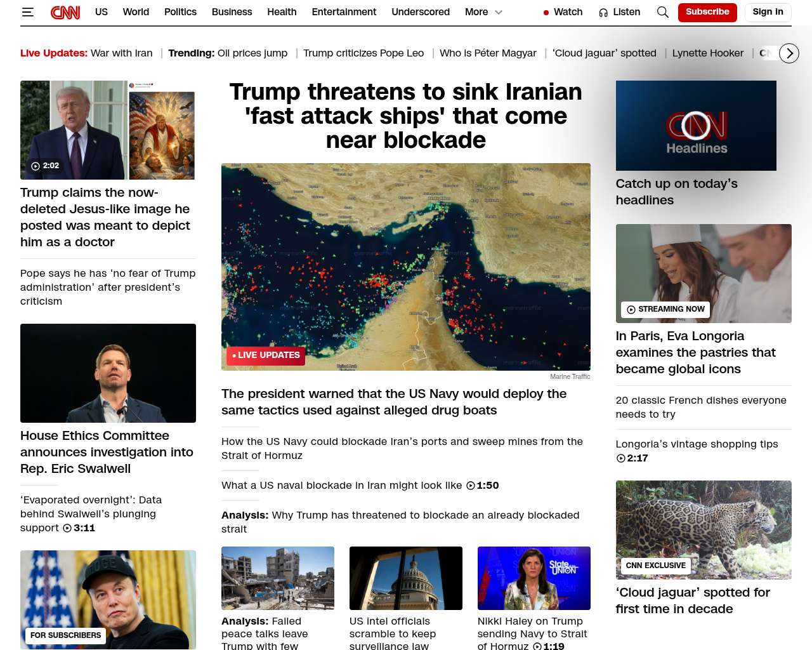This screenshot has height=650, width=812.
Task: Open the CNN Headlines video thumbnail
Action: (696, 126)
